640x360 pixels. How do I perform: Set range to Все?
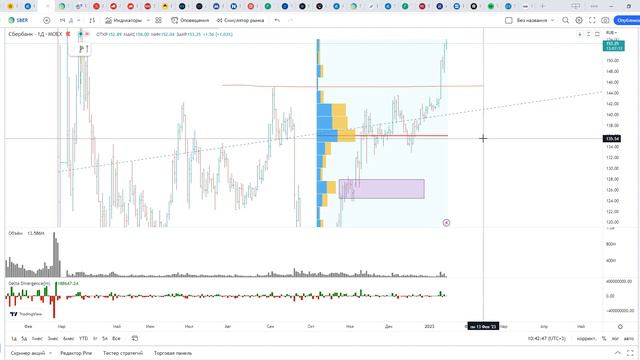pyautogui.click(x=116, y=338)
